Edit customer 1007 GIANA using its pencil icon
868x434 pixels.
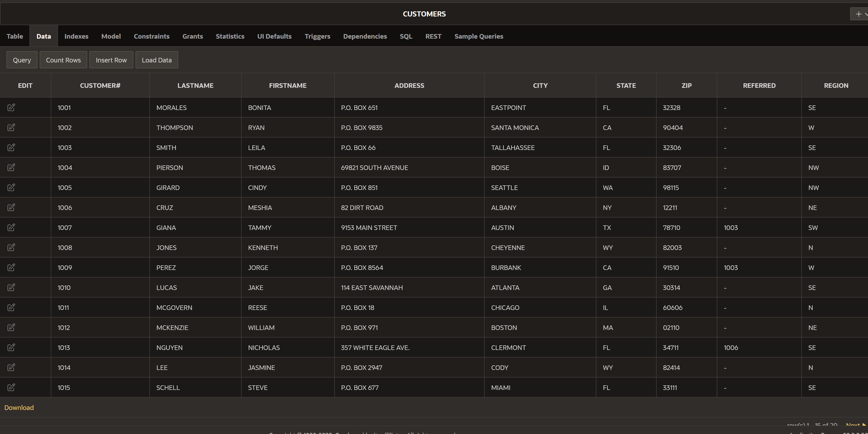(11, 227)
